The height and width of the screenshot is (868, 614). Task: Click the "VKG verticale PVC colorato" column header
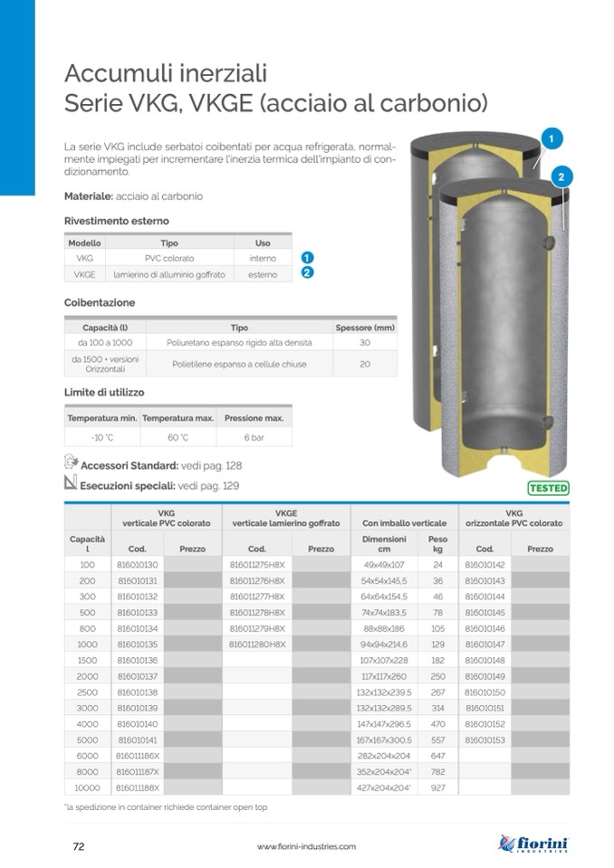click(x=167, y=518)
